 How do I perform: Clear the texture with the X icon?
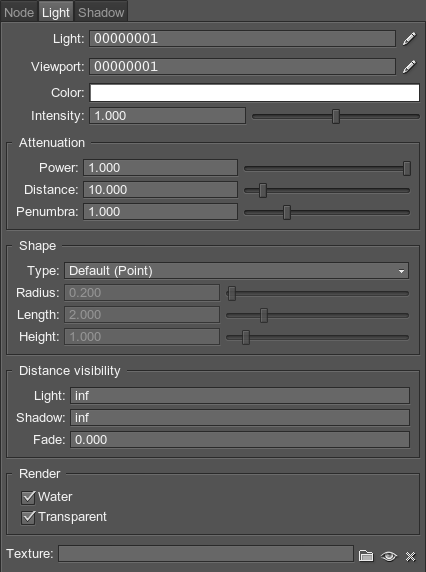coord(411,556)
